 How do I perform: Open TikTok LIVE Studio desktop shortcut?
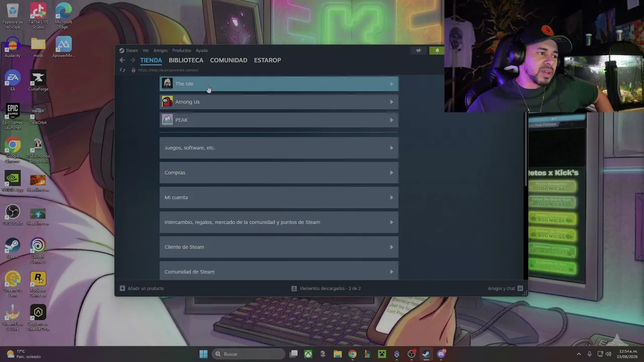[38, 16]
